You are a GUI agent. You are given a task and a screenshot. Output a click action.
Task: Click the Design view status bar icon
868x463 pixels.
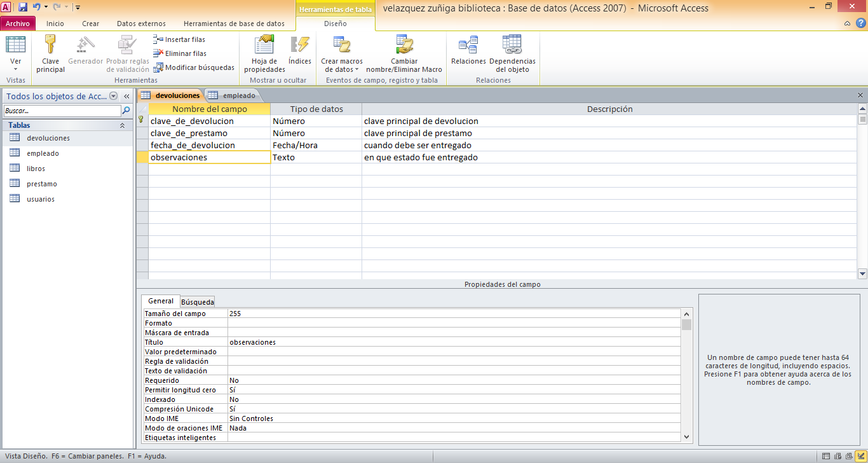point(860,456)
